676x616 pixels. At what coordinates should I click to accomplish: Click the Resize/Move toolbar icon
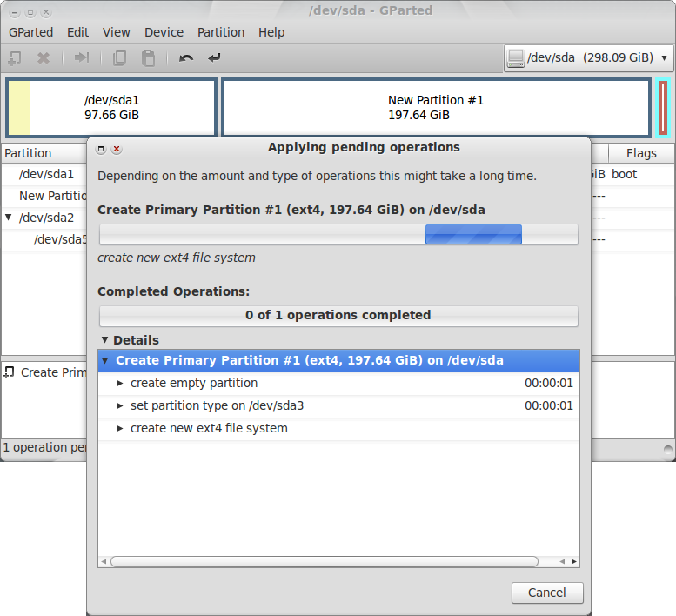(81, 57)
